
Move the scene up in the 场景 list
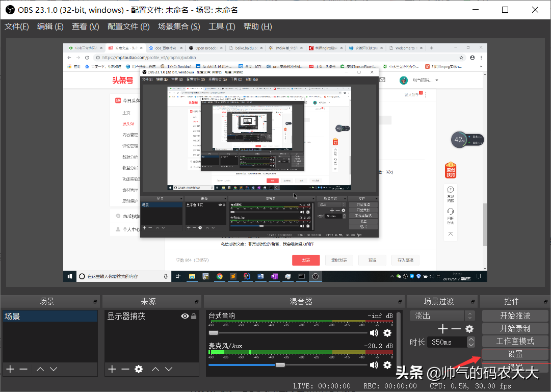40,369
